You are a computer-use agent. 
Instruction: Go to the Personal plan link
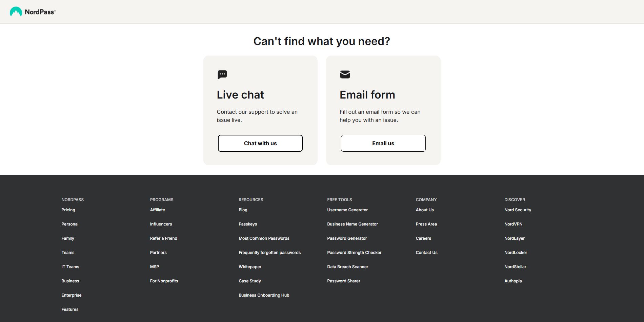tap(70, 224)
